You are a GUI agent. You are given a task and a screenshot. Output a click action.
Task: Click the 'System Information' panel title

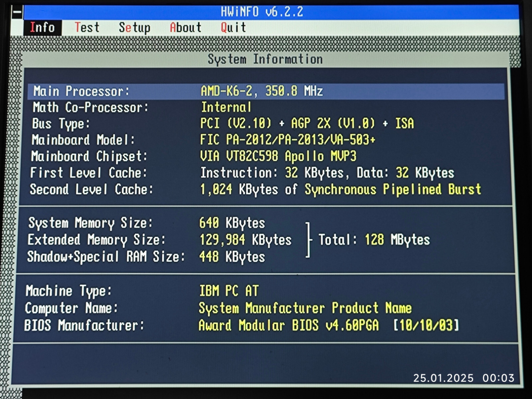tap(265, 59)
